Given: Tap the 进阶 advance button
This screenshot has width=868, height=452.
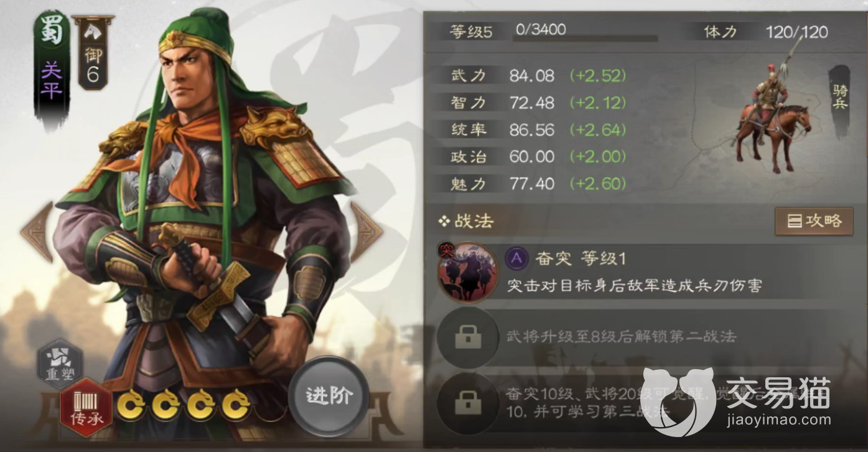Looking at the screenshot, I should point(329,395).
